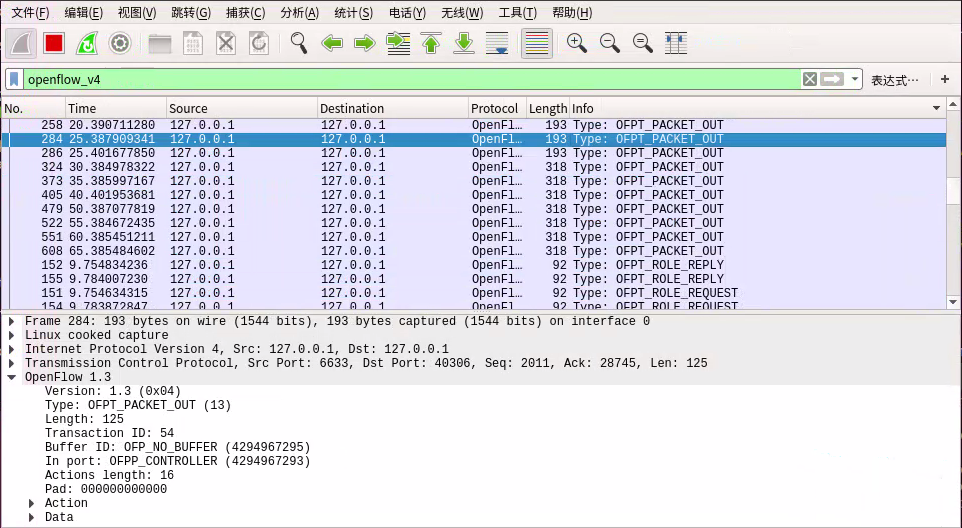The width and height of the screenshot is (962, 528).
Task: Click the start capture shark fin icon
Action: point(21,43)
